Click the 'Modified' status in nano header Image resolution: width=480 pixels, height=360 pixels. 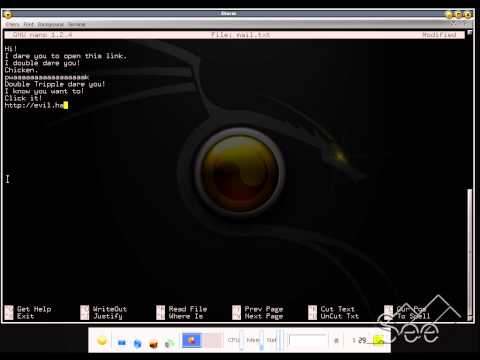pyautogui.click(x=439, y=35)
